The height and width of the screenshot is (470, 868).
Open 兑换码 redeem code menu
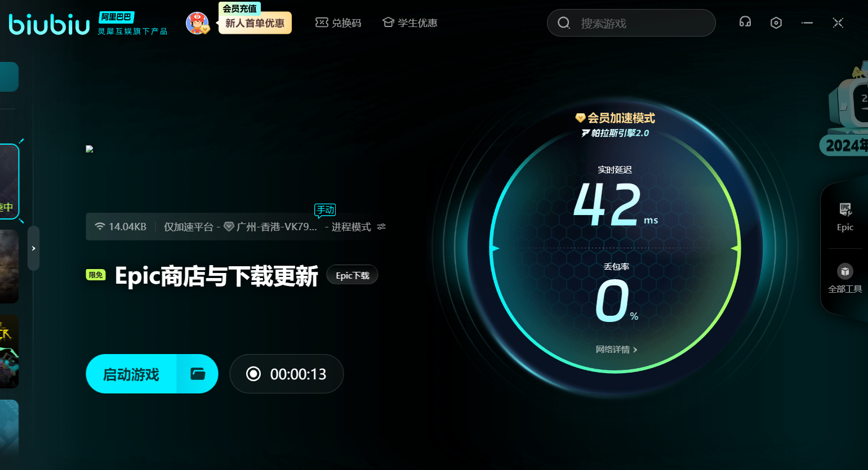pos(339,23)
